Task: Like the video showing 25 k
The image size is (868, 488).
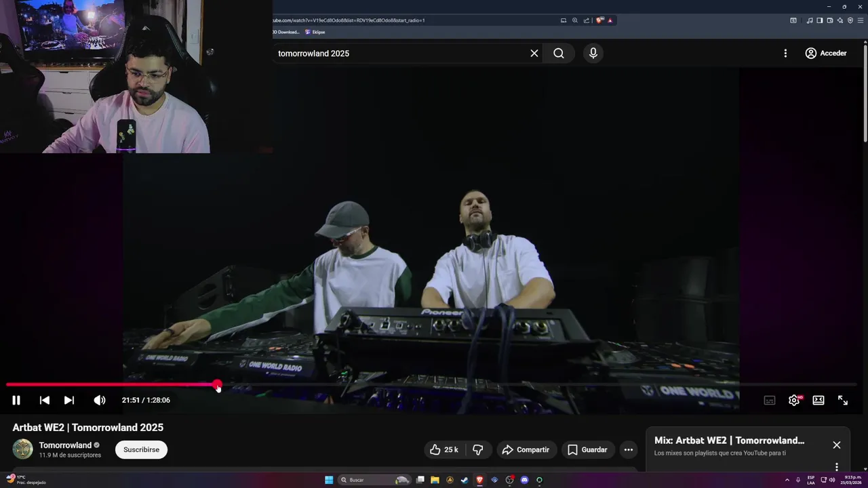Action: (445, 449)
